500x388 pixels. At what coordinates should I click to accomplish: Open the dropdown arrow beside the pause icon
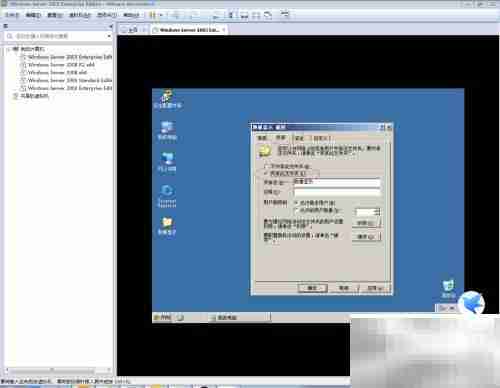tap(161, 15)
